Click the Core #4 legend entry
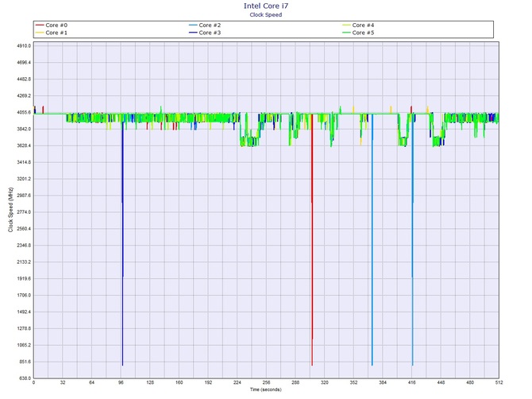The width and height of the screenshot is (532, 399). 358,25
